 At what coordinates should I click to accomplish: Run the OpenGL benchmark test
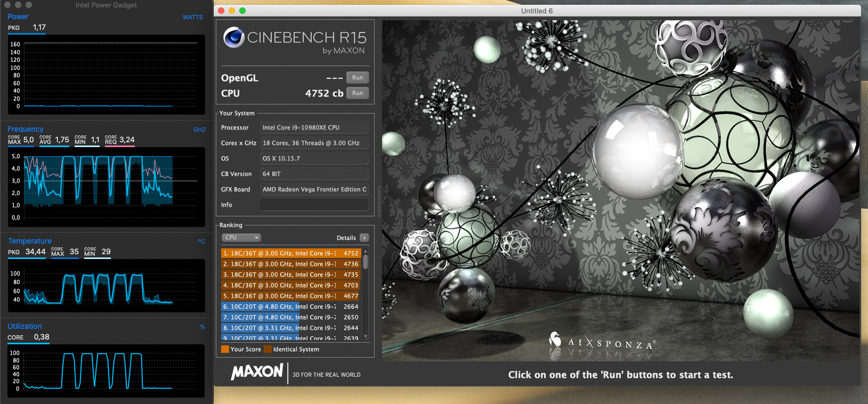coord(358,78)
